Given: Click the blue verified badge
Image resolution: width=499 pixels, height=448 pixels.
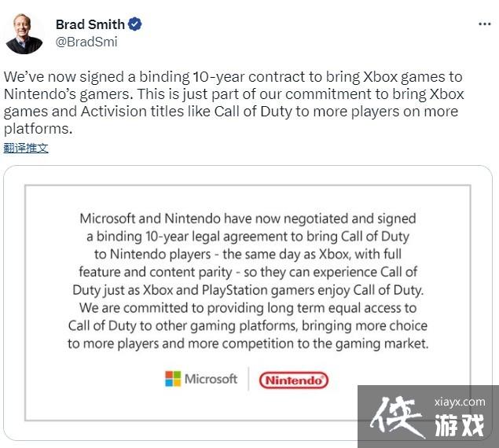Looking at the screenshot, I should point(135,24).
